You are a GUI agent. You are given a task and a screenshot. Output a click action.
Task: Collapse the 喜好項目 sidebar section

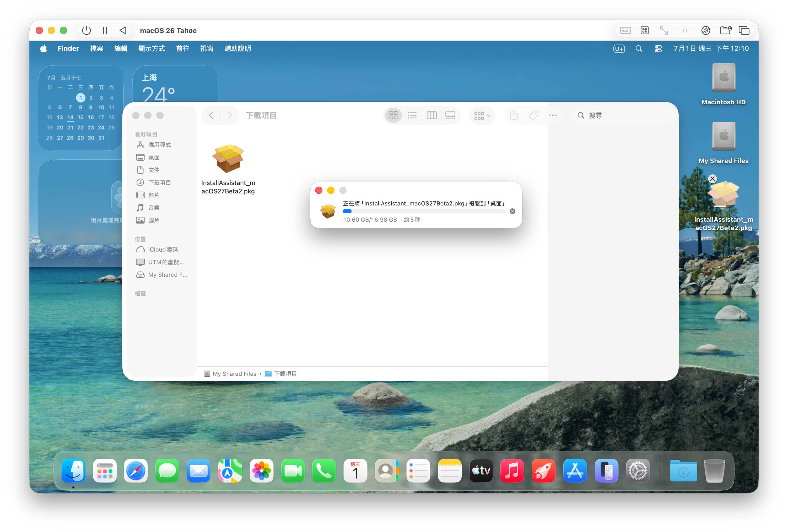(x=146, y=134)
